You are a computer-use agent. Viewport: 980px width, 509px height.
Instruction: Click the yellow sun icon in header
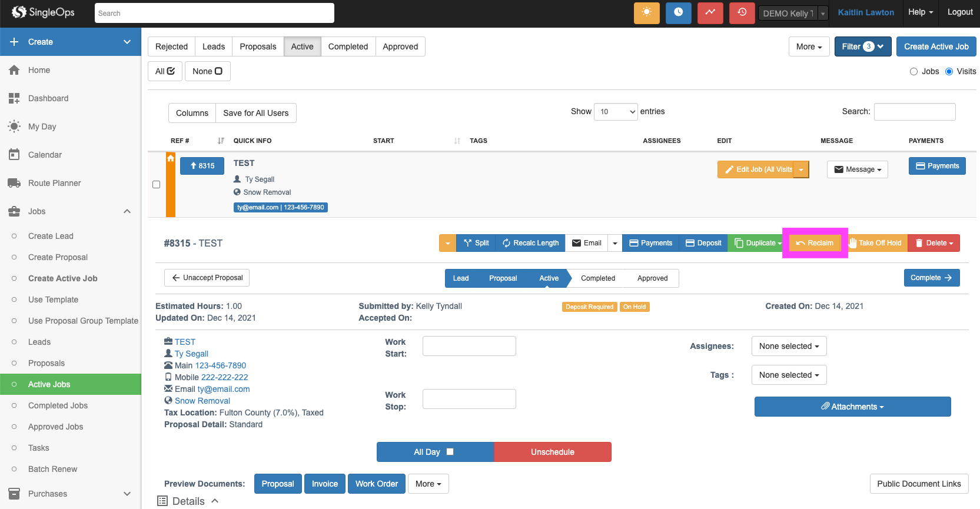[646, 13]
